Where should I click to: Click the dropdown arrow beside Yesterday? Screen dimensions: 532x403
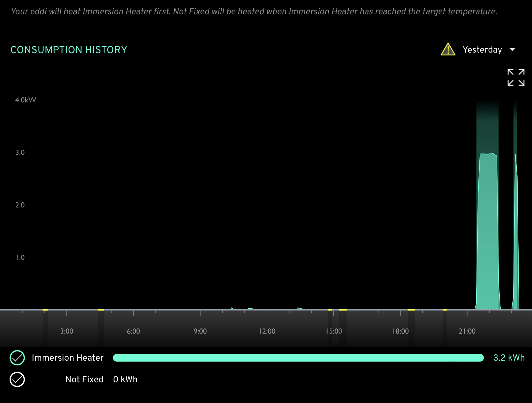click(x=512, y=49)
